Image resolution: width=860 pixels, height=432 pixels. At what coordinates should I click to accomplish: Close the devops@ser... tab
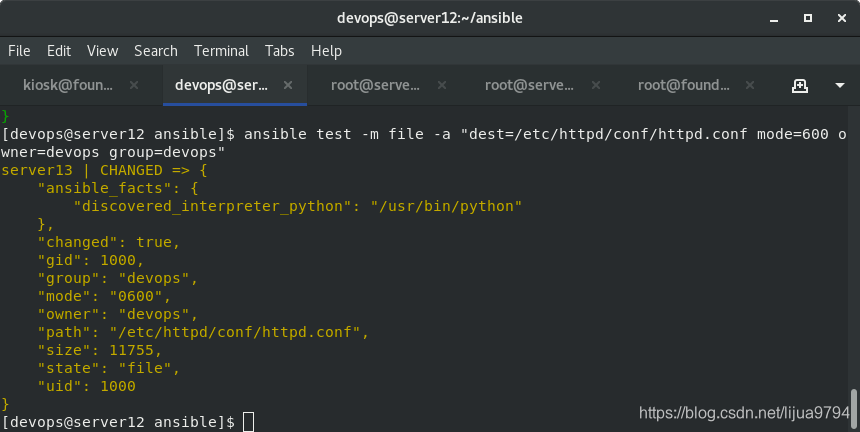(x=288, y=85)
